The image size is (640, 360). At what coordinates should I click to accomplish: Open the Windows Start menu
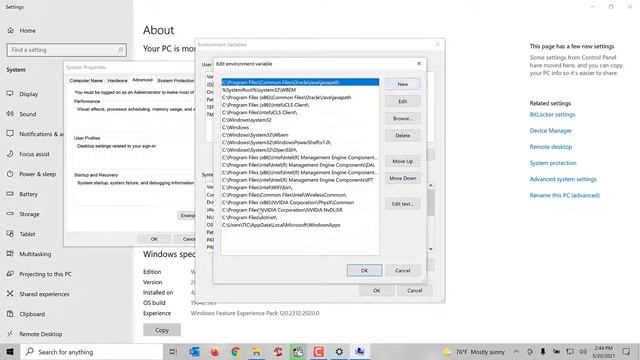pos(10,351)
